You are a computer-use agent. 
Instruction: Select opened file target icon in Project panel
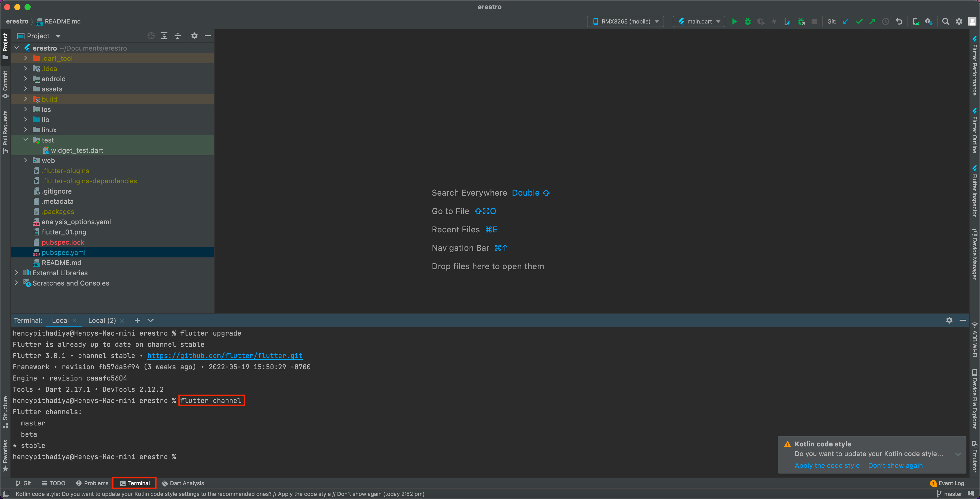151,36
